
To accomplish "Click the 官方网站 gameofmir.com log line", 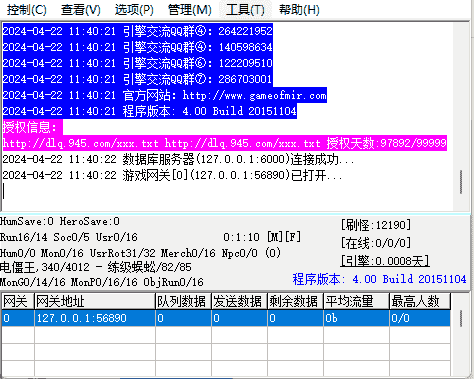I will coord(165,95).
